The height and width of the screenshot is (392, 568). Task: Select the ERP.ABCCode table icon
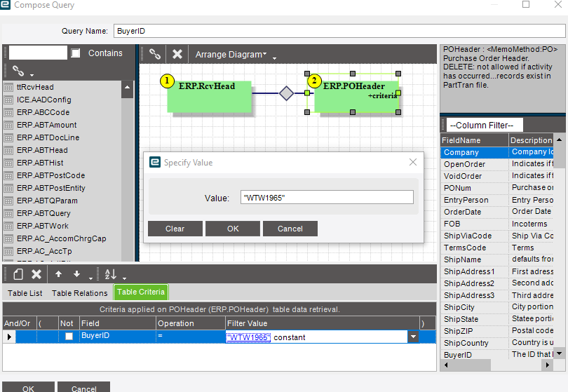pyautogui.click(x=8, y=113)
